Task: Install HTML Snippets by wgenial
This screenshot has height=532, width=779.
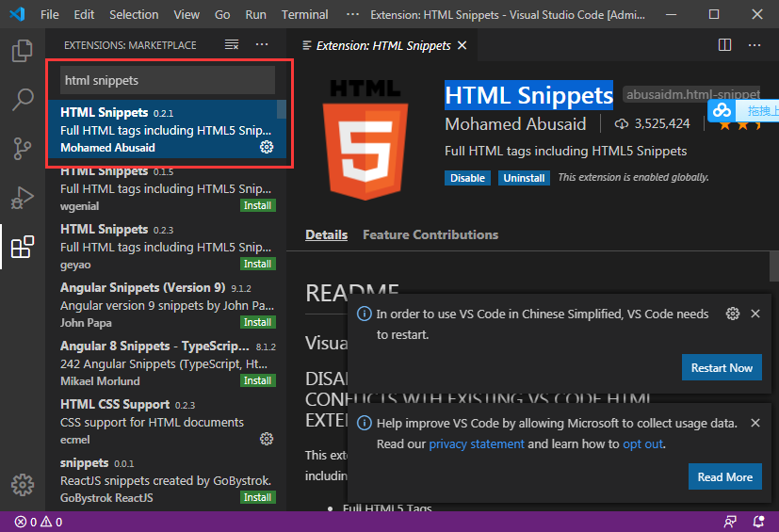Action: click(257, 205)
